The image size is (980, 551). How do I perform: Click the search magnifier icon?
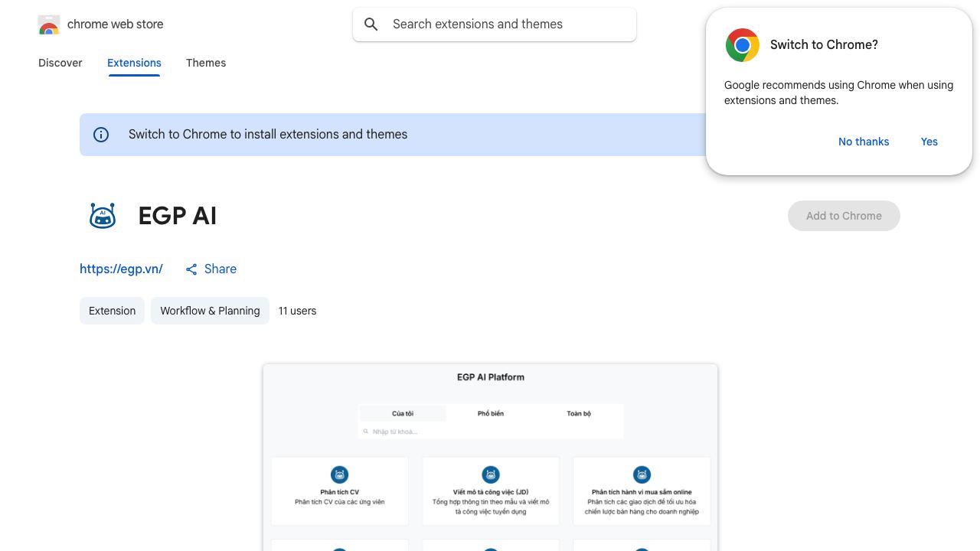371,24
